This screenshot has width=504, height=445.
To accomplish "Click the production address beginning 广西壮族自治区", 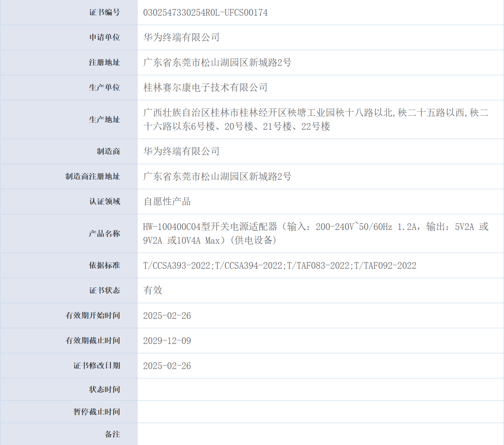I will [316, 119].
